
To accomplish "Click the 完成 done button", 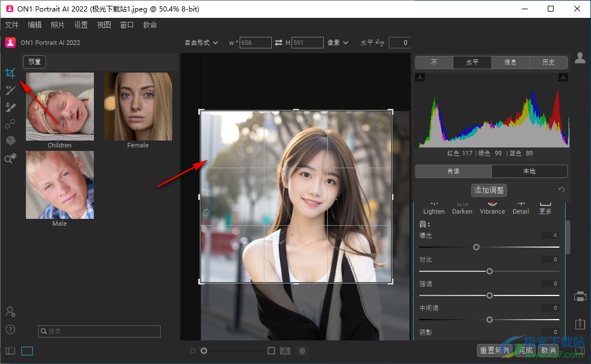I will click(x=525, y=350).
